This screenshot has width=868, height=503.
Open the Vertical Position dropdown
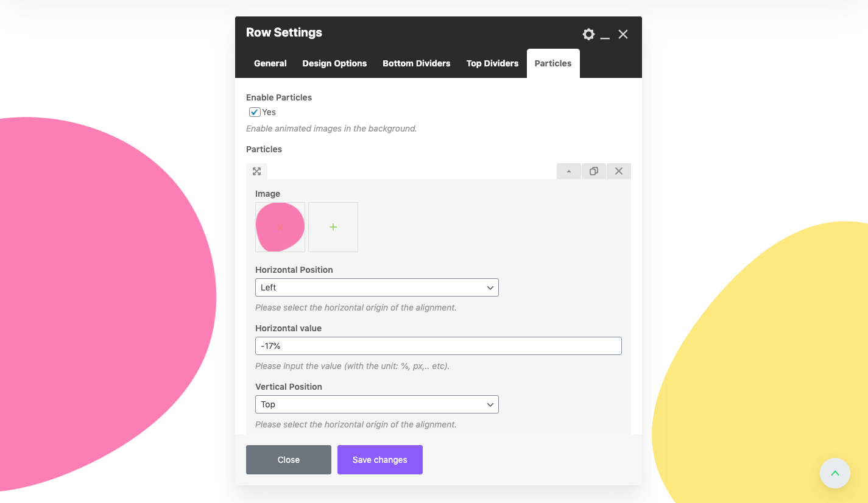tap(377, 404)
